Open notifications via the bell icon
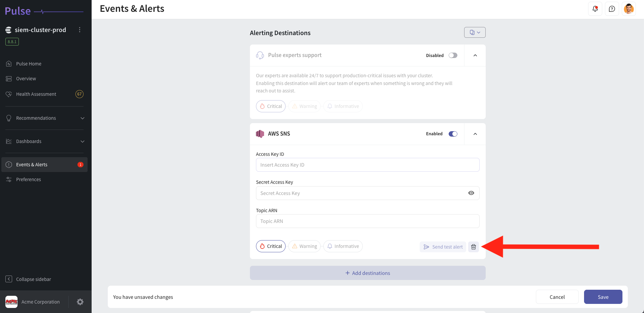 [595, 9]
